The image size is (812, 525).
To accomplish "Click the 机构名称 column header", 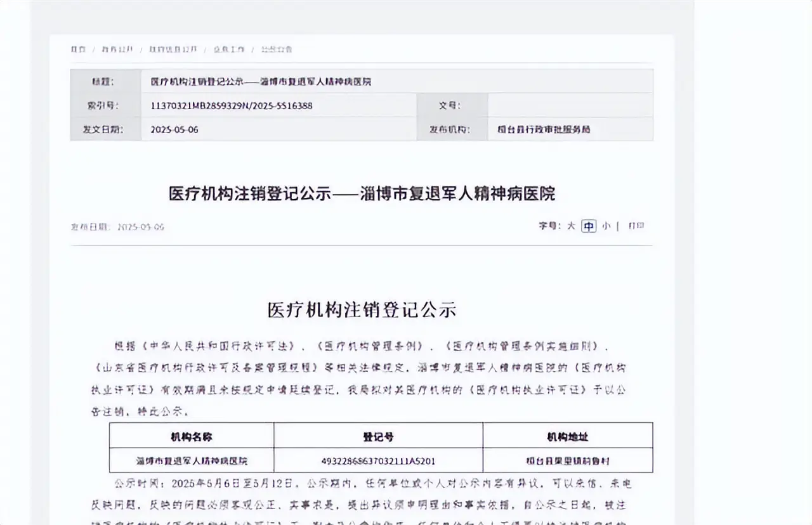I will pyautogui.click(x=192, y=437).
